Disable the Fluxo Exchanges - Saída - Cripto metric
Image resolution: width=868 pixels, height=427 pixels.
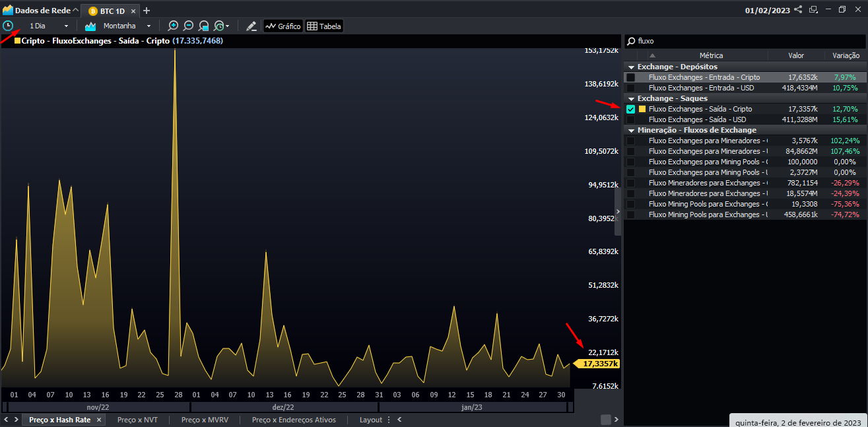click(x=630, y=108)
